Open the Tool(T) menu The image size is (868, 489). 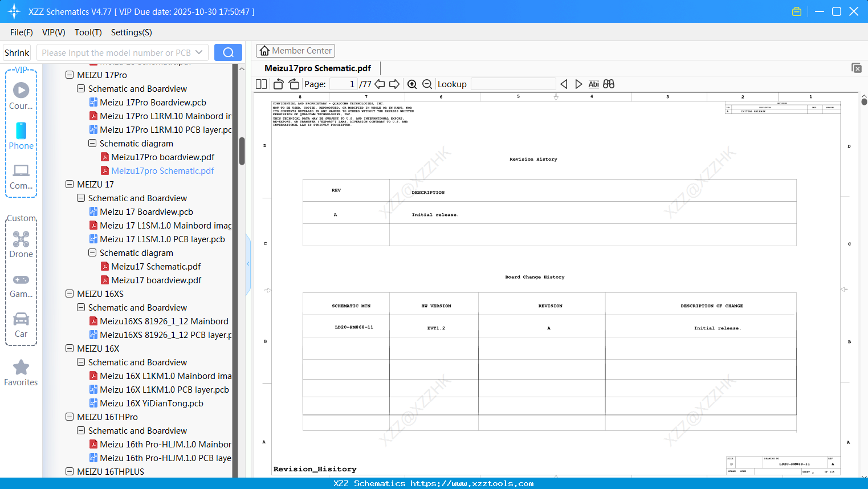tap(88, 32)
